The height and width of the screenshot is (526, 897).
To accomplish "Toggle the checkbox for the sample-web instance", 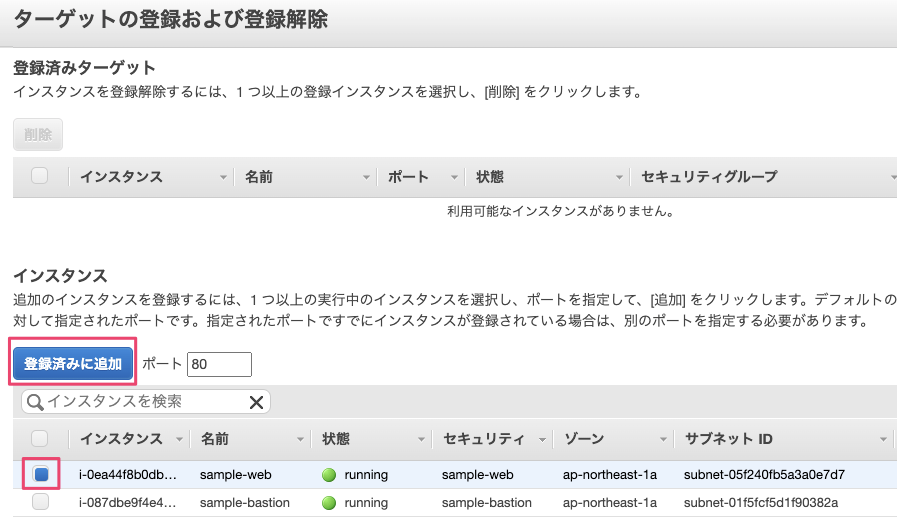I will 41,474.
